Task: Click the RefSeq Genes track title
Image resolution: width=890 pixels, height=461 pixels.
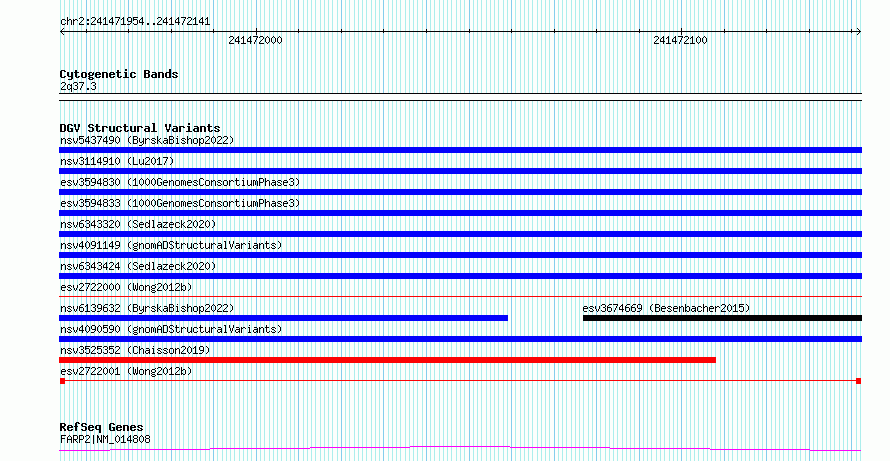Action: click(102, 427)
